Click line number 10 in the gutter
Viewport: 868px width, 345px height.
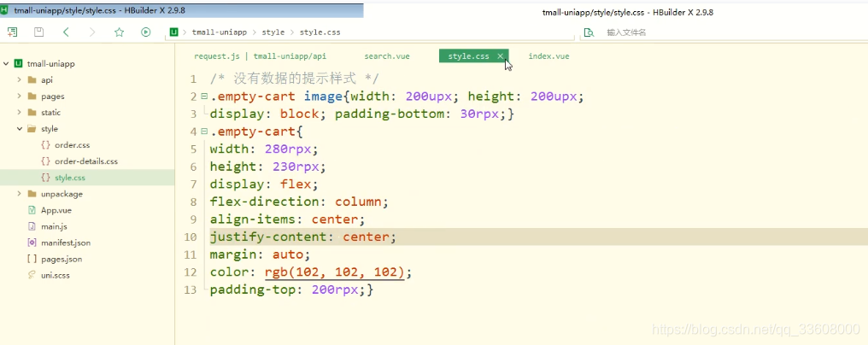coord(190,237)
